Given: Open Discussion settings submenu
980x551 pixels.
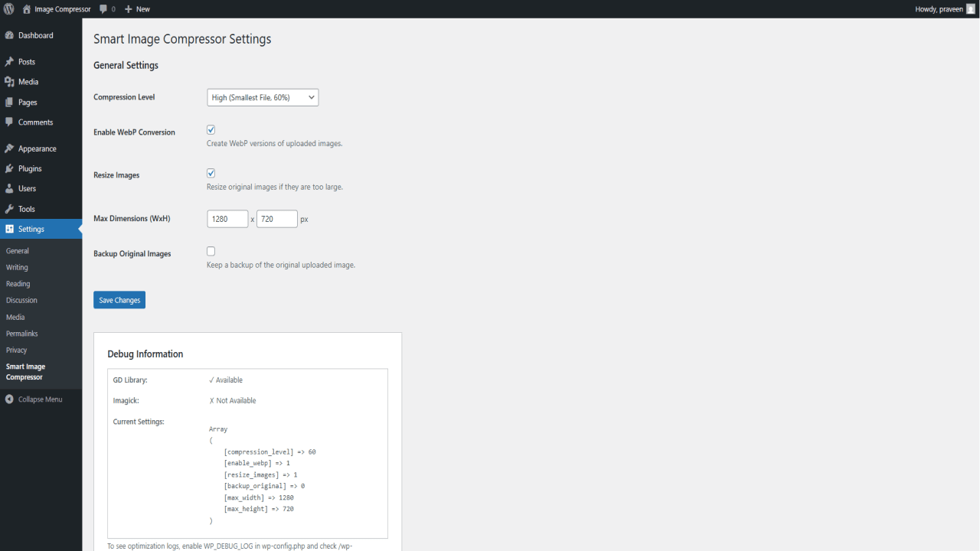Looking at the screenshot, I should pos(21,301).
